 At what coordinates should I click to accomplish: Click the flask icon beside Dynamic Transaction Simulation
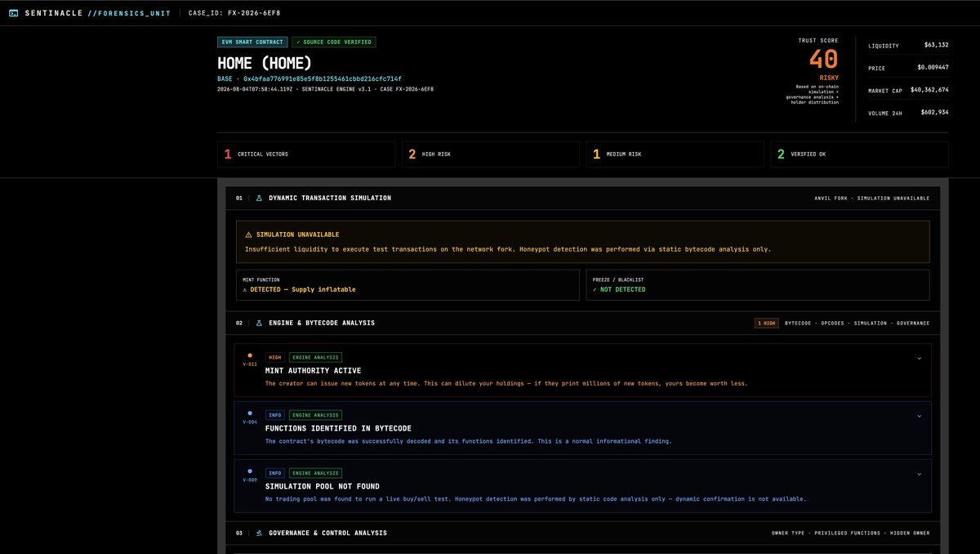[x=259, y=198]
